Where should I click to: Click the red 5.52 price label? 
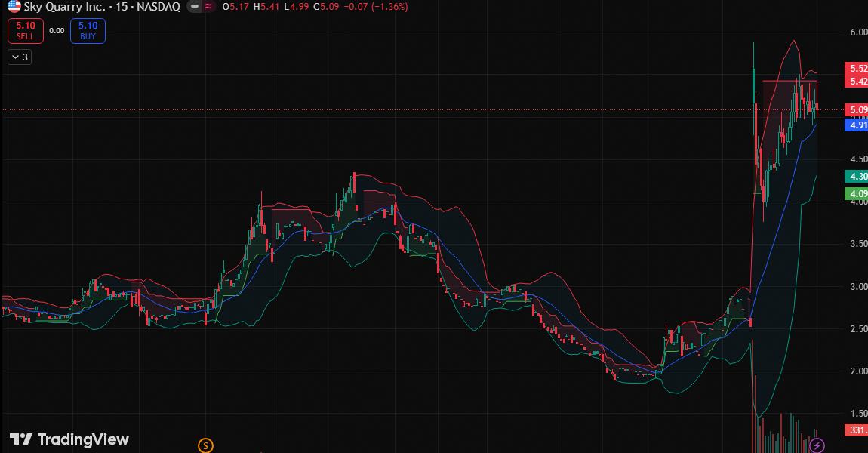pyautogui.click(x=857, y=69)
